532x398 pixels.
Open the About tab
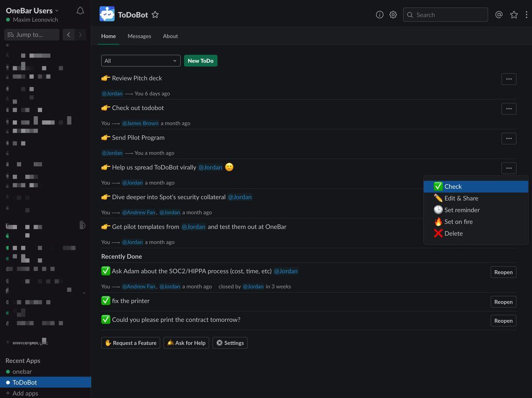coord(170,36)
